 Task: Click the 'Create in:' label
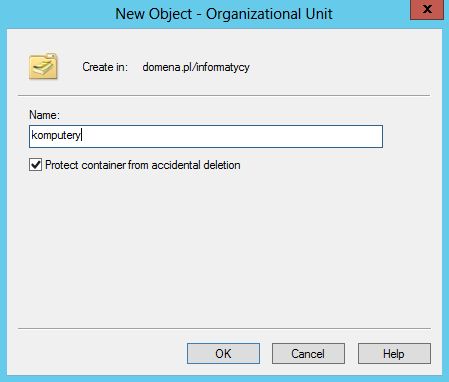(105, 67)
